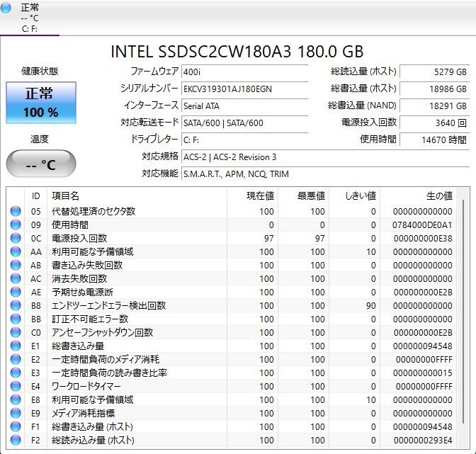Viewport: 476px width, 454px height.
Task: Click status orb for ID 0C 電源投入回数
Action: [16, 238]
